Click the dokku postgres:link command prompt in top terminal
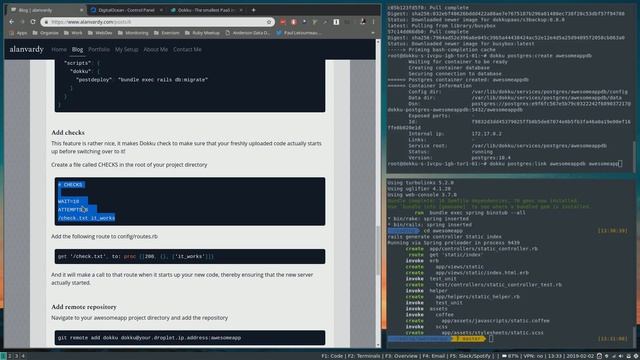 click(x=504, y=164)
